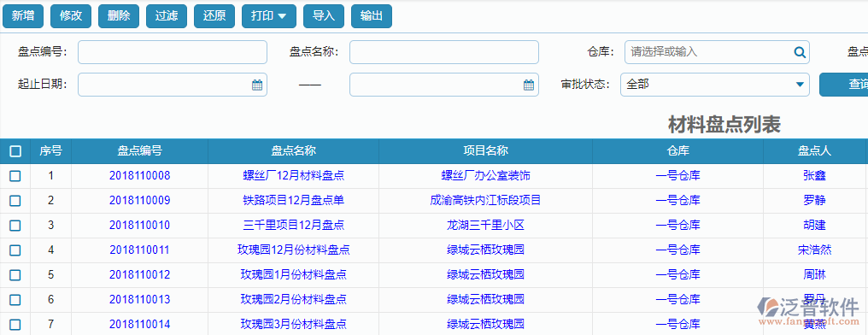
Task: Open record link 2018110009
Action: click(139, 201)
